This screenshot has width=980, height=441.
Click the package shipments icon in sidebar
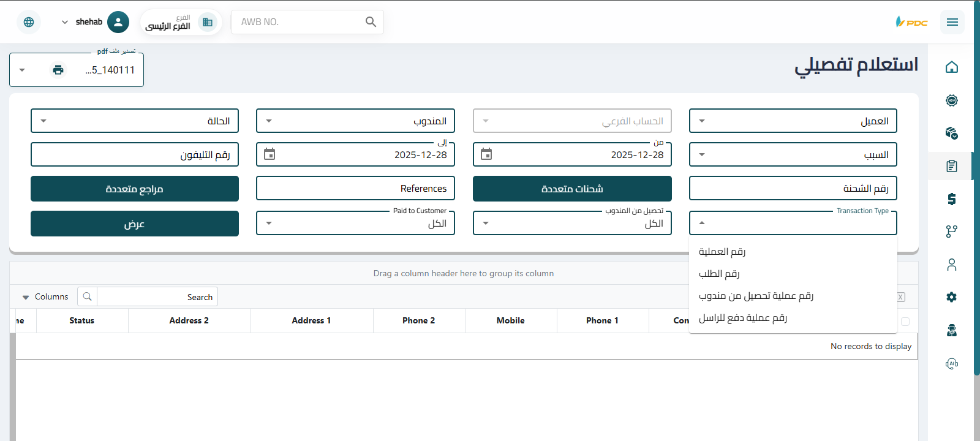(951, 133)
